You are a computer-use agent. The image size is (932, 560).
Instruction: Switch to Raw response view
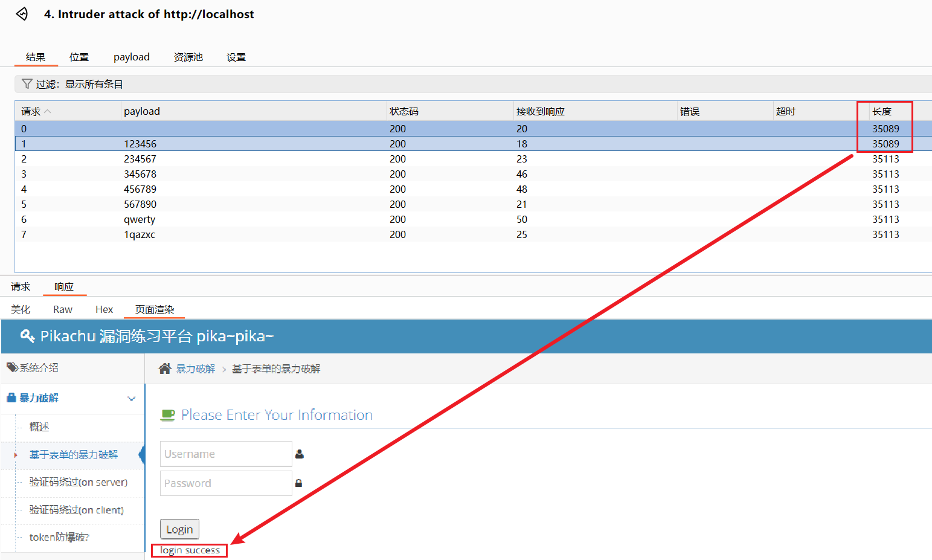pos(63,309)
